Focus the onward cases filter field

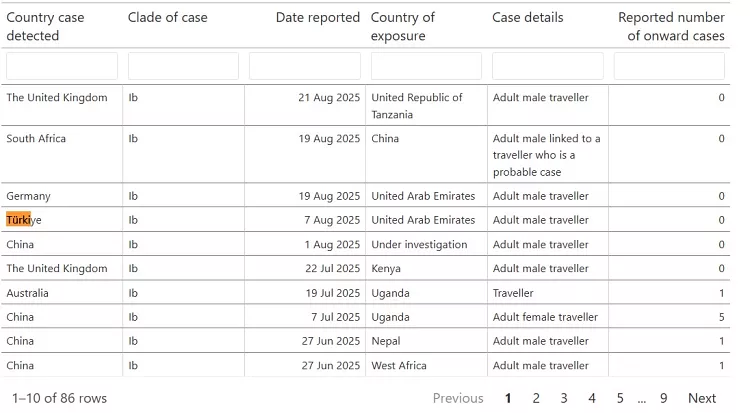[x=669, y=66]
